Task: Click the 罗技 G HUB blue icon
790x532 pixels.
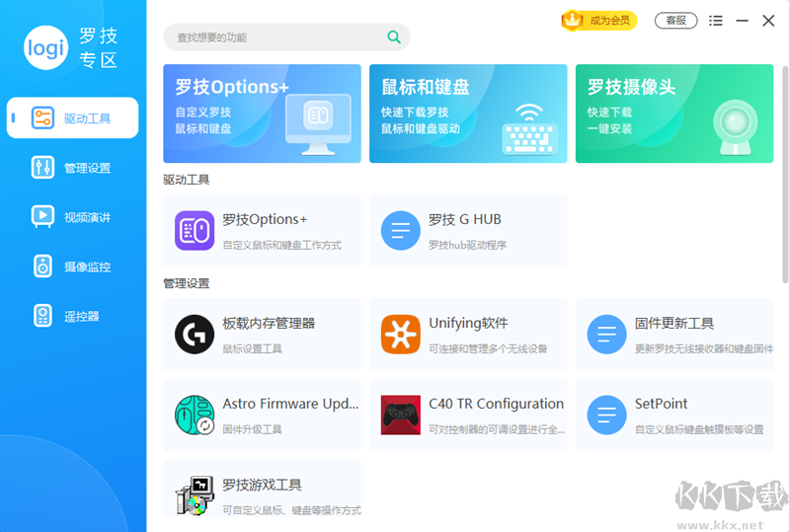Action: click(401, 231)
